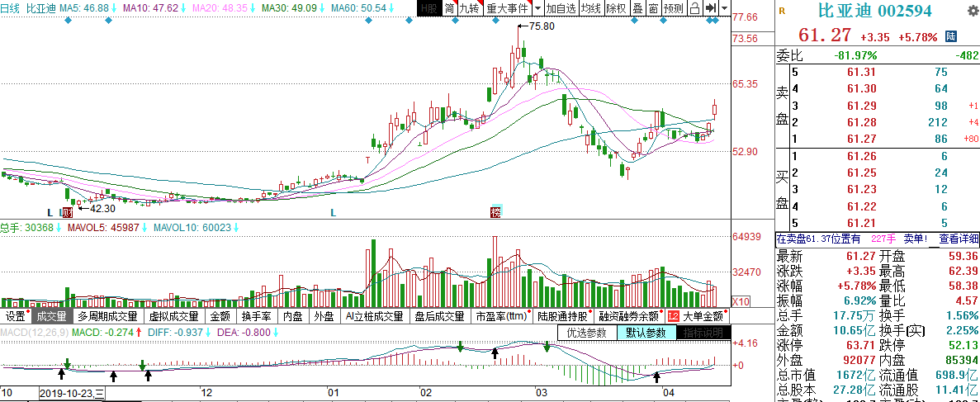
Task: Select the 市盈率(ttm) tab
Action: point(502,316)
